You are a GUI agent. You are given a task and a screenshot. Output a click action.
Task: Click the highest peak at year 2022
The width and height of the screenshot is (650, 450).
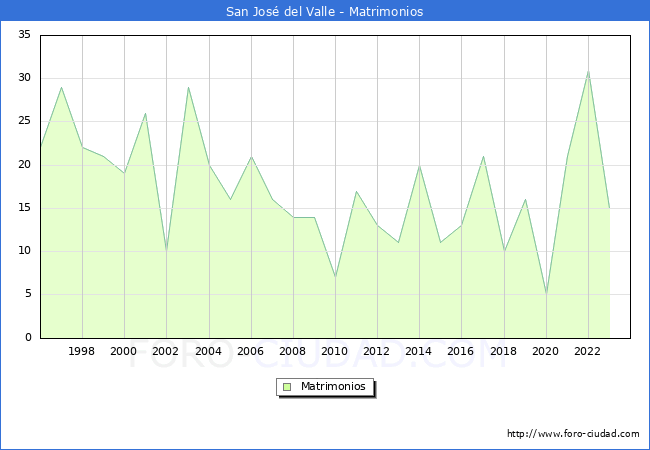588,71
